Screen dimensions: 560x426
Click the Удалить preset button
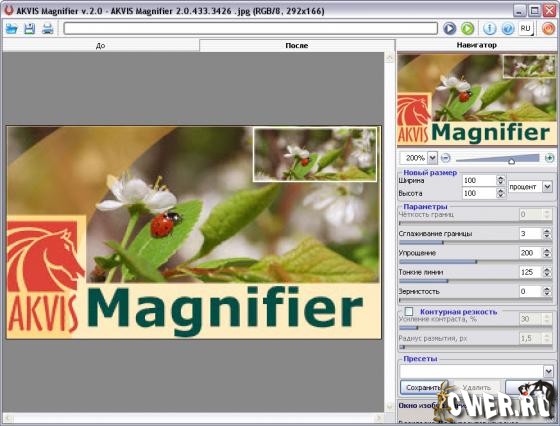click(x=476, y=387)
